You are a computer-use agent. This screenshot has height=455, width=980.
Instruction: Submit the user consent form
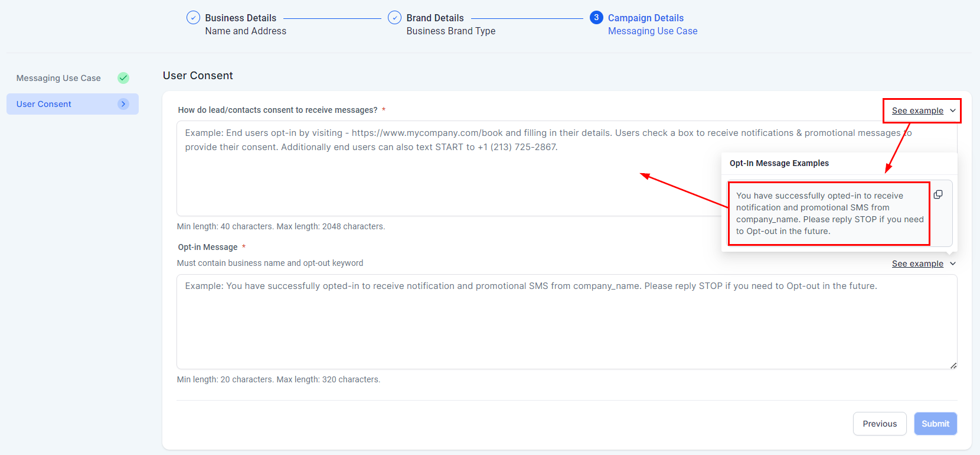(935, 424)
